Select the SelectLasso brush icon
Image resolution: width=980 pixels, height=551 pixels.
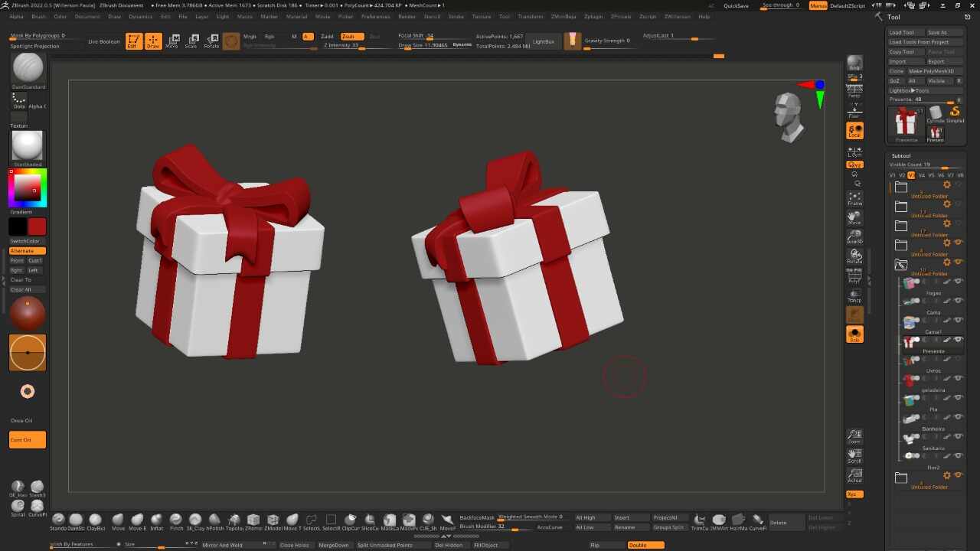pos(312,521)
